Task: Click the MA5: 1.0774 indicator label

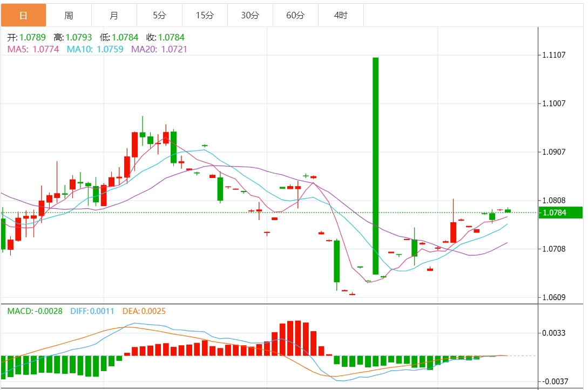Action: pos(33,49)
